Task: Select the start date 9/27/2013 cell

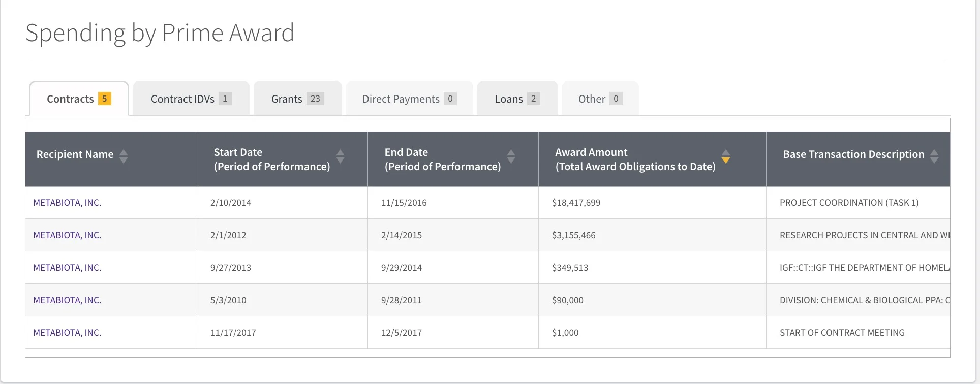Action: [x=282, y=268]
